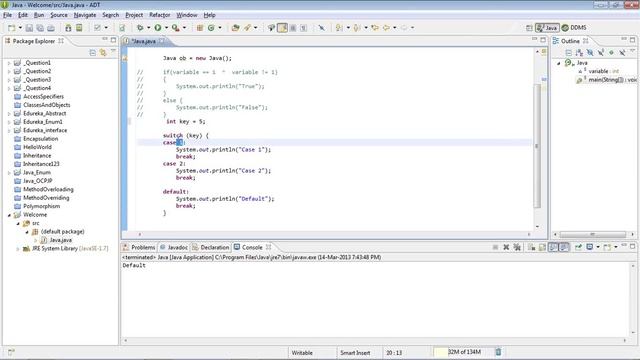Click the garbage collector trash icon
This screenshot has width=640, height=360.
pos(498,352)
